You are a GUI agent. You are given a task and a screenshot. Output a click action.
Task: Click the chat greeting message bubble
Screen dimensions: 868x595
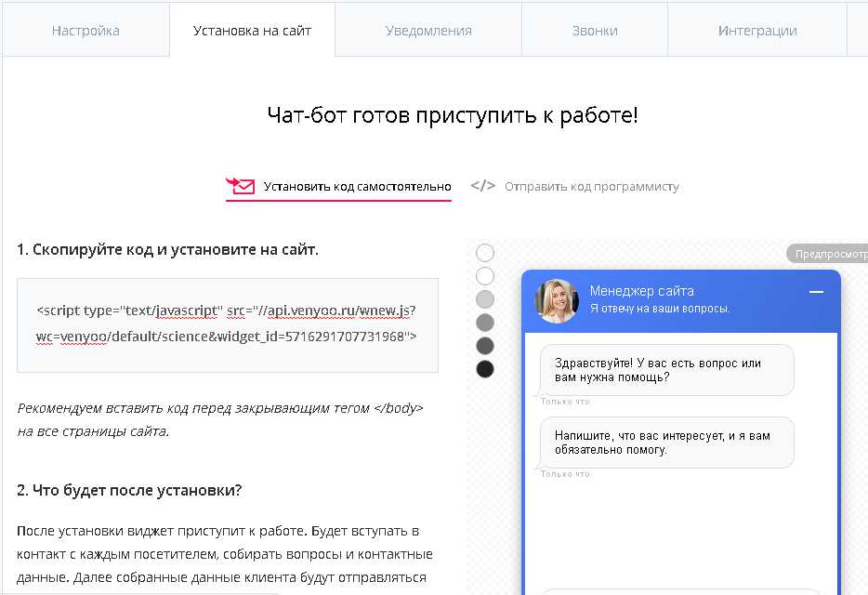click(666, 370)
